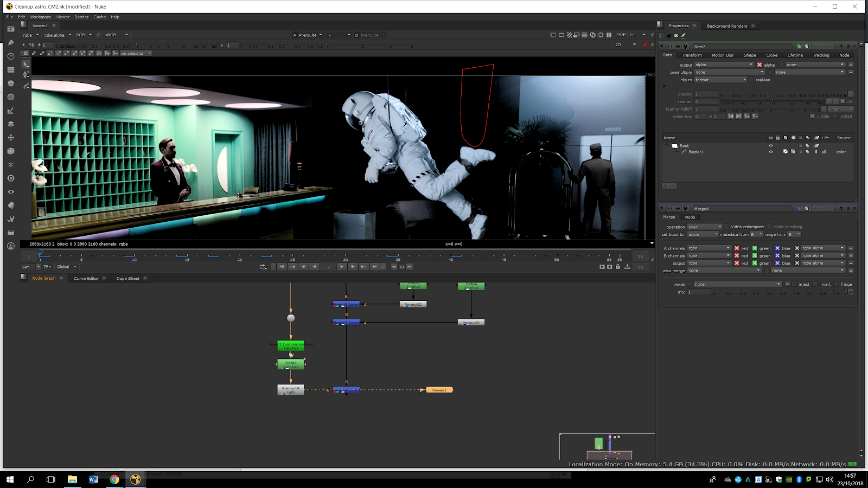Open the Deep nodes D icon
Image resolution: width=868 pixels, height=488 pixels.
(10, 178)
